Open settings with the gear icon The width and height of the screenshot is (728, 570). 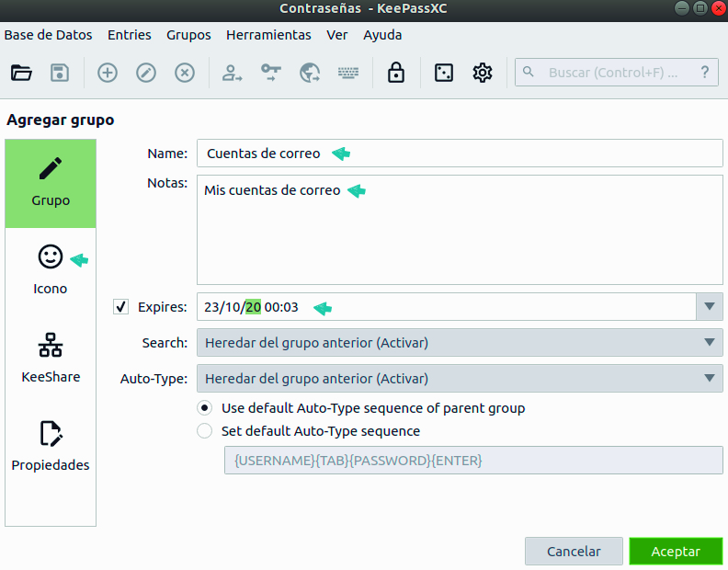click(x=483, y=73)
